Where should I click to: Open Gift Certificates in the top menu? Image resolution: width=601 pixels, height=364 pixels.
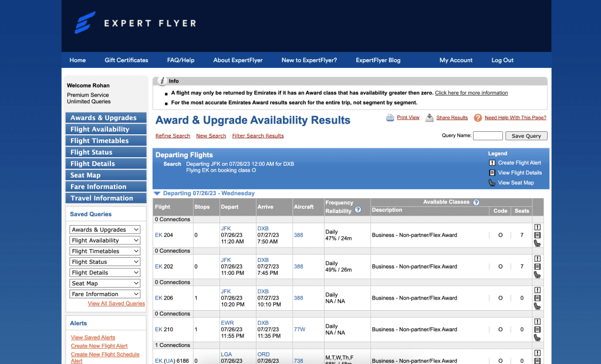tap(126, 60)
